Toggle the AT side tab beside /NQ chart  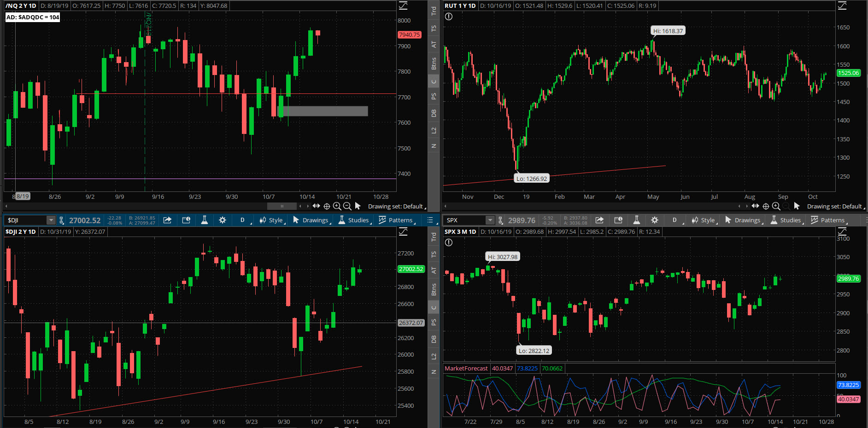click(x=434, y=44)
